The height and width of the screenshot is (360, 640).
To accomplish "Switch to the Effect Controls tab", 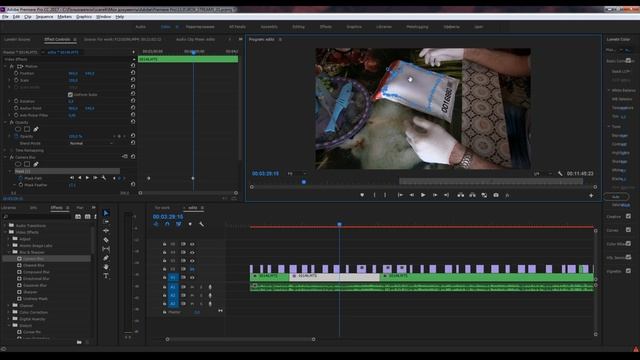I will (x=57, y=39).
